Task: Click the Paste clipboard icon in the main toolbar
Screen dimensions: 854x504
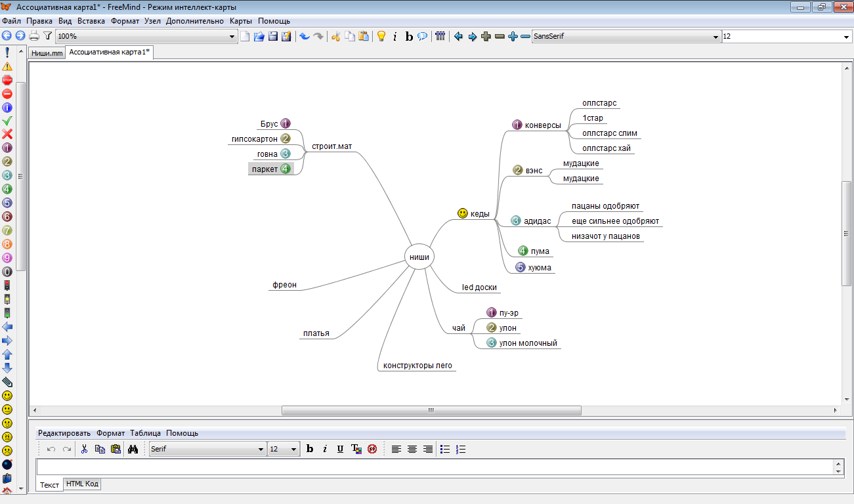Action: click(x=363, y=37)
